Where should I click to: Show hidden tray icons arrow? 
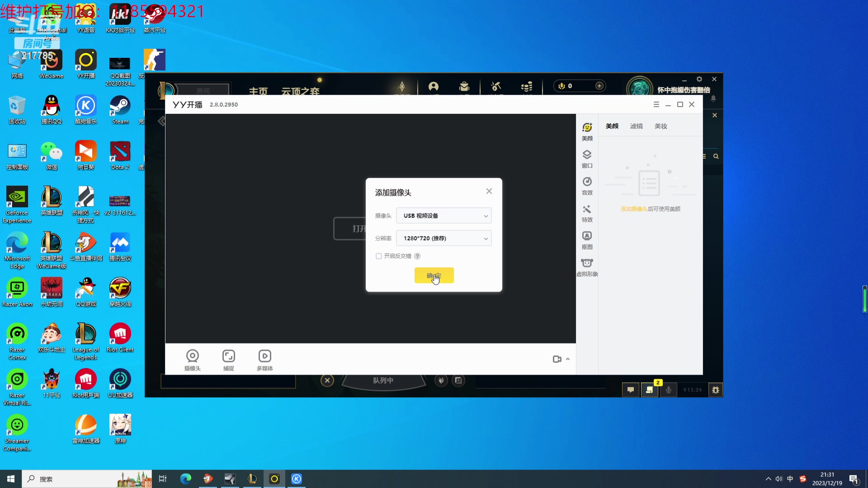tap(769, 479)
